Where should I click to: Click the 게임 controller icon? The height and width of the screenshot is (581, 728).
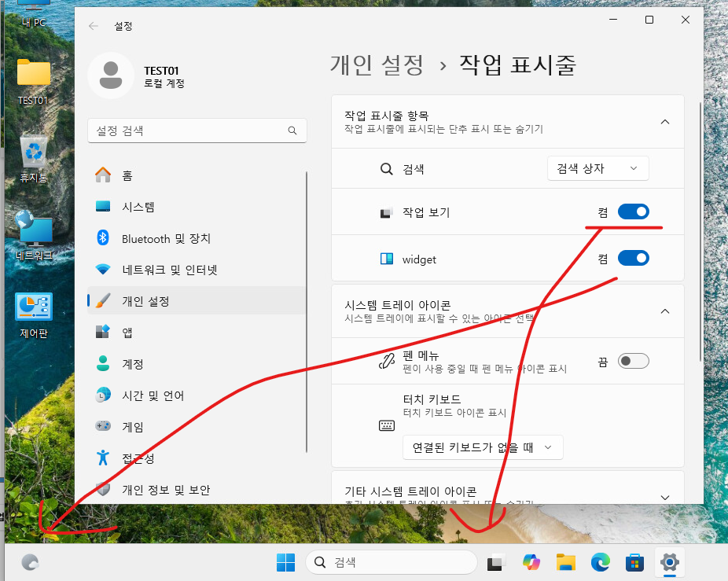tap(103, 426)
